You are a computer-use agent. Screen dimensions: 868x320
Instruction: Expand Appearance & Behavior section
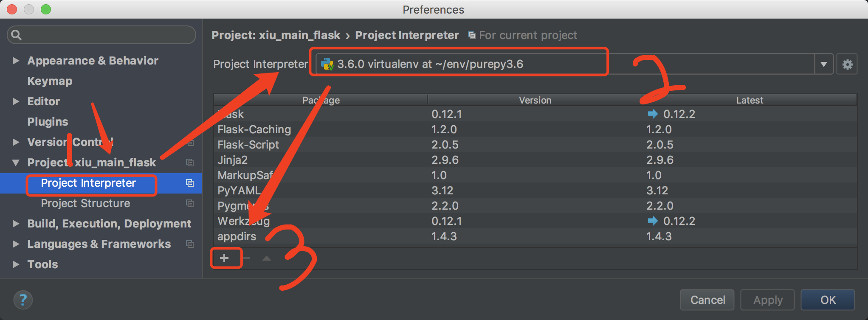(16, 61)
